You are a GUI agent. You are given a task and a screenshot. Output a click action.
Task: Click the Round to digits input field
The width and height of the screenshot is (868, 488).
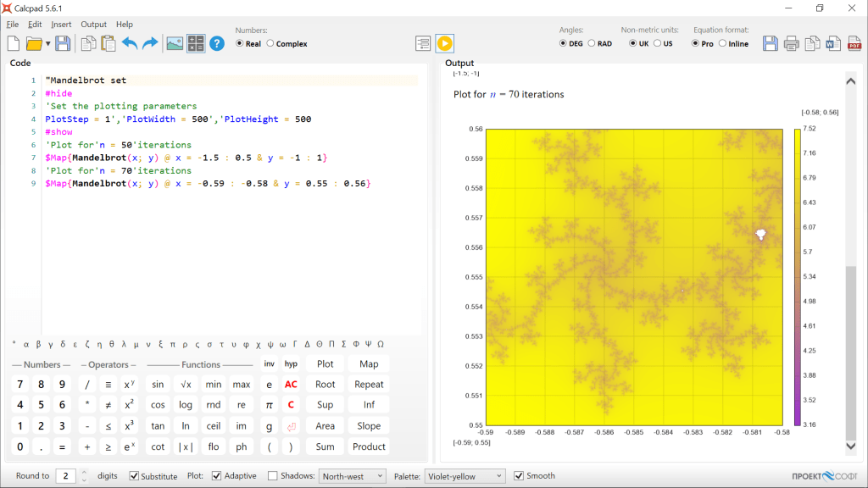tap(65, 476)
